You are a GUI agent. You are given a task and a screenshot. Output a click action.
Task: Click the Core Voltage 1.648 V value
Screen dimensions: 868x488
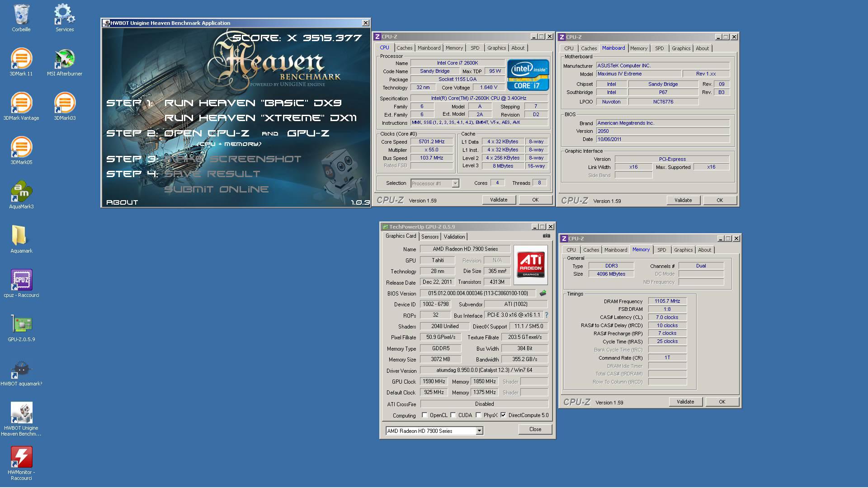tap(489, 87)
